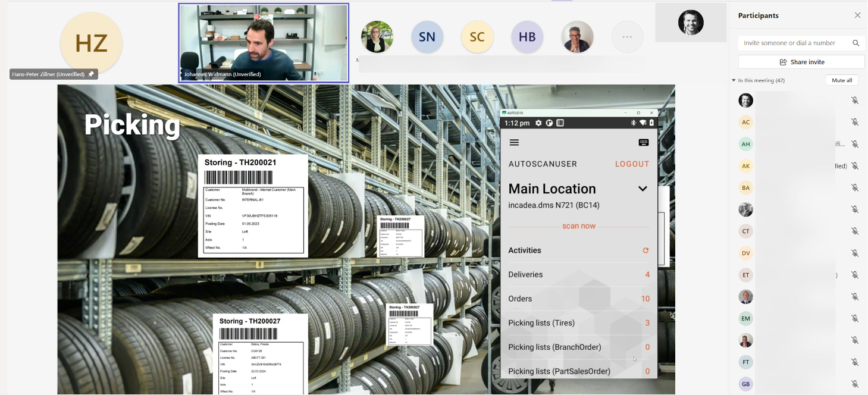Viewport: 868px width, 395px height.
Task: Click the Bluetooth icon in phone status bar
Action: 634,123
